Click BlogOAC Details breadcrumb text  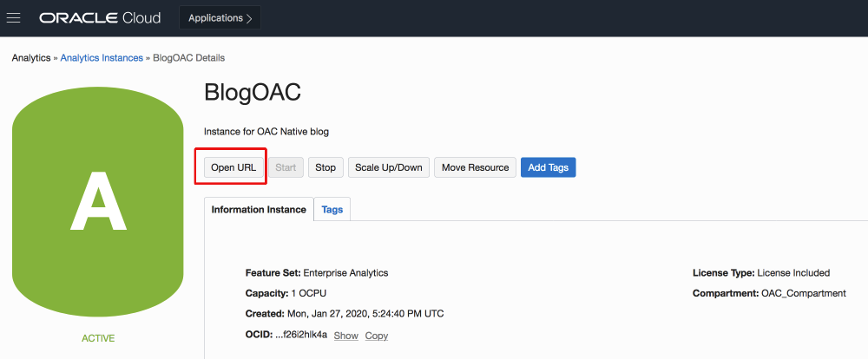[188, 58]
